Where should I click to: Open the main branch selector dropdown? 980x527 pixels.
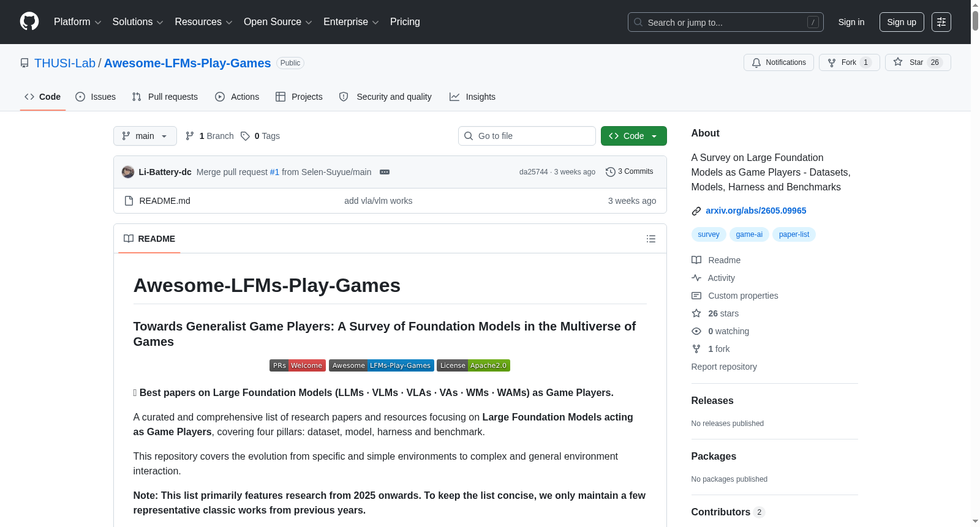tap(145, 136)
